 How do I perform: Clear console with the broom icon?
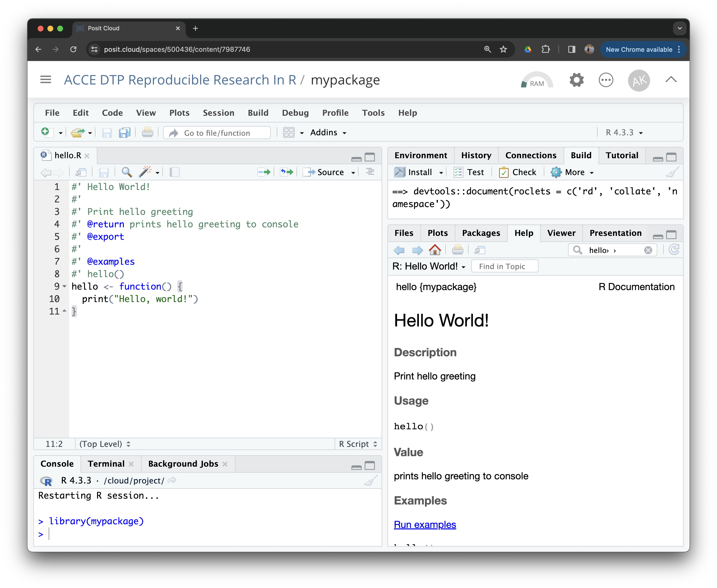(370, 481)
